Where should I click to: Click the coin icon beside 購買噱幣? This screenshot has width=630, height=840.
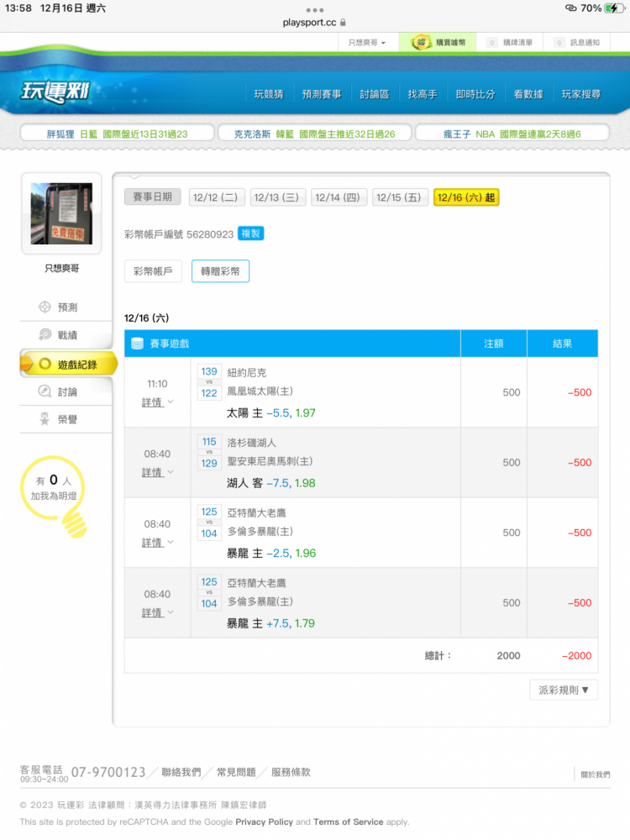click(422, 42)
